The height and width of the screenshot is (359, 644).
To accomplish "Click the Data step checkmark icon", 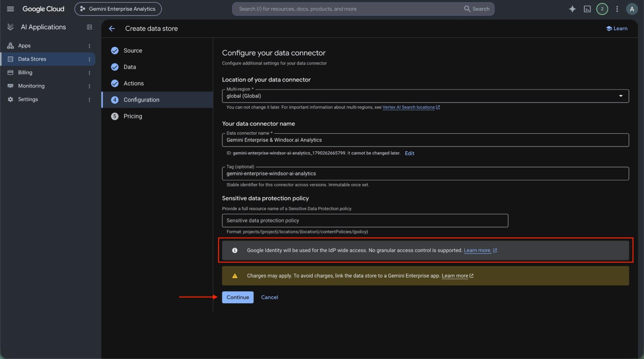I will (114, 67).
